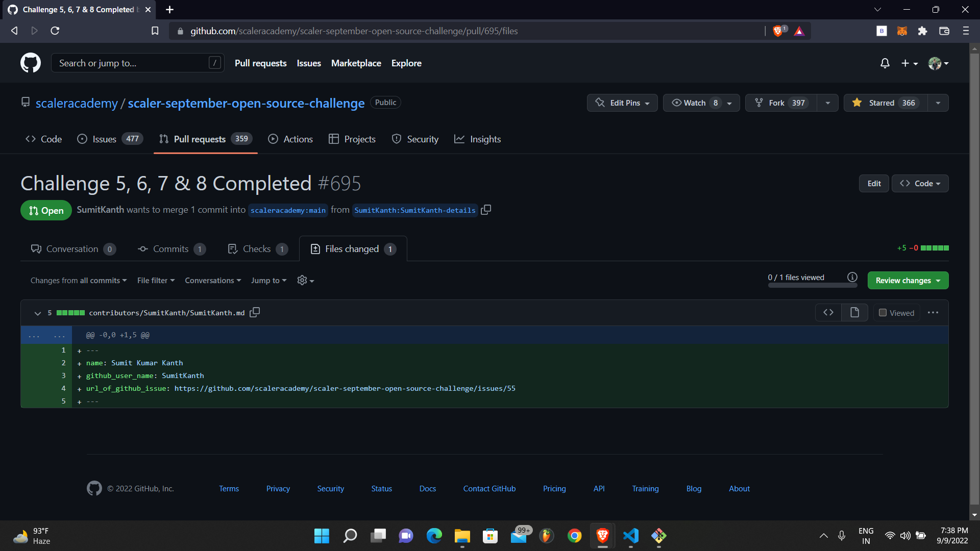Open the notifications bell icon
Viewport: 980px width, 551px height.
(x=885, y=63)
